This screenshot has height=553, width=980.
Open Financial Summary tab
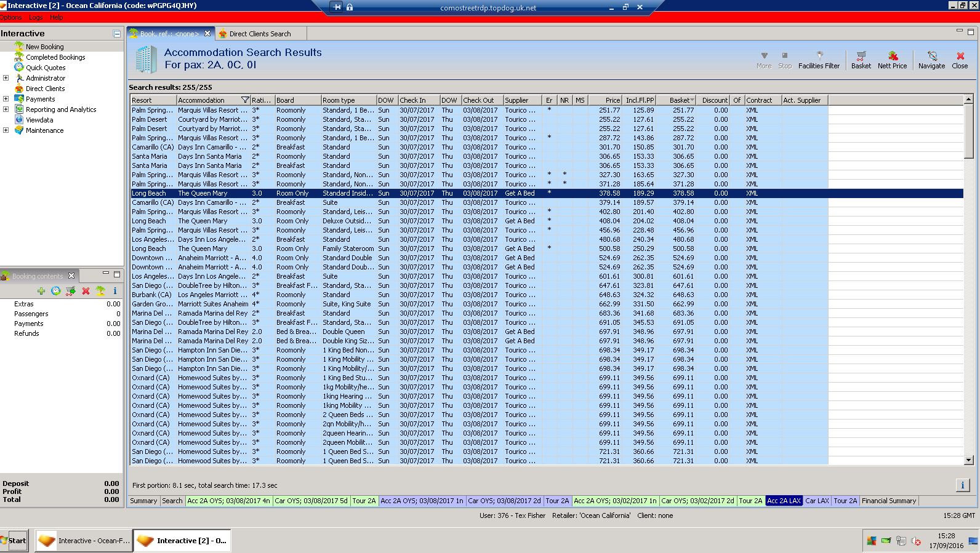[x=889, y=501]
